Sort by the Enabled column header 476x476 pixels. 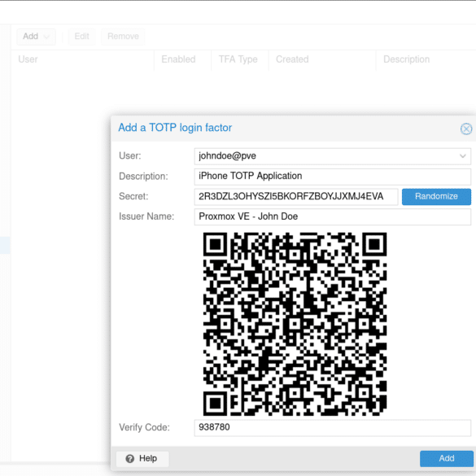pyautogui.click(x=183, y=59)
